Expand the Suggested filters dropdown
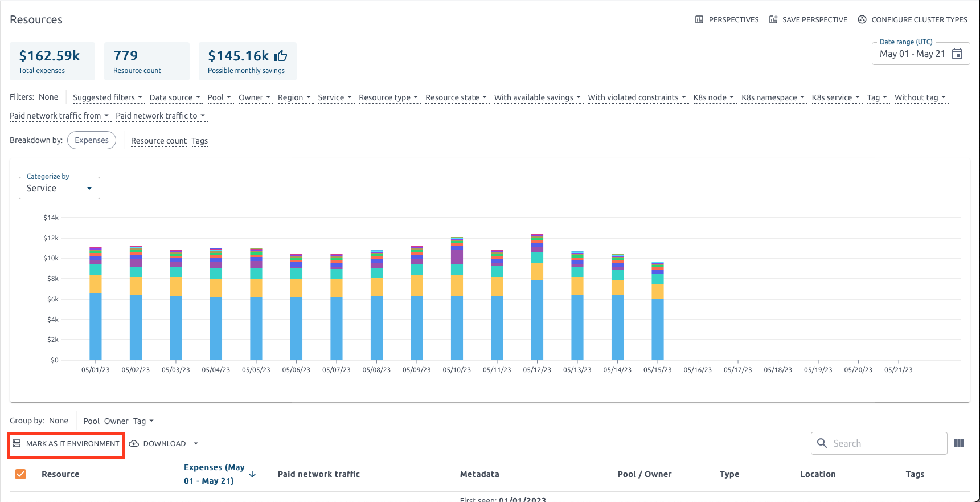The image size is (980, 502). [108, 97]
